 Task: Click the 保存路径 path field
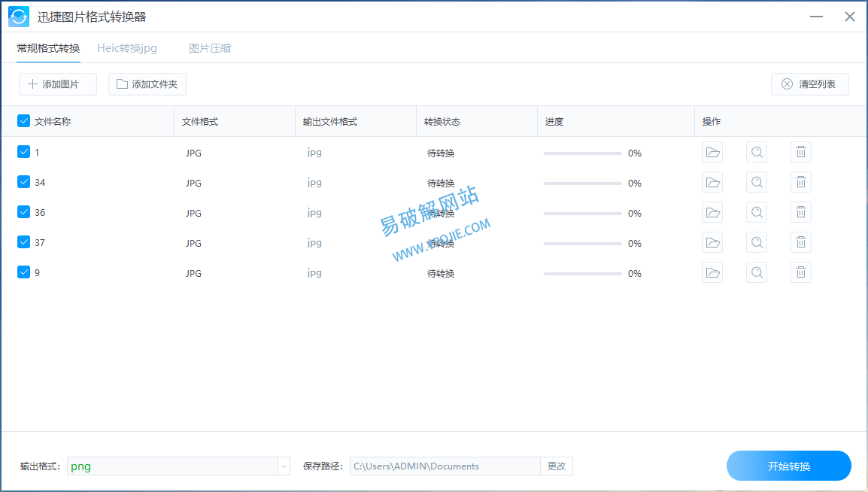[445, 466]
